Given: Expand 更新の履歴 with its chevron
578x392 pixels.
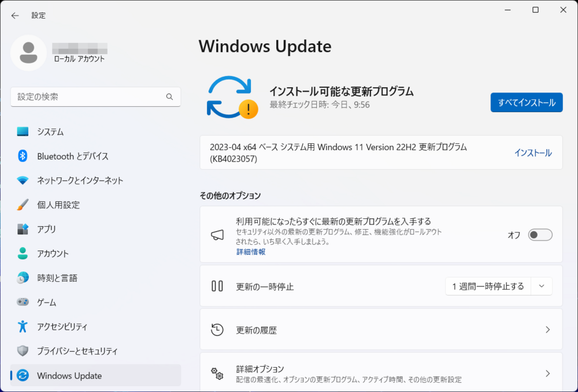Looking at the screenshot, I should (x=547, y=329).
